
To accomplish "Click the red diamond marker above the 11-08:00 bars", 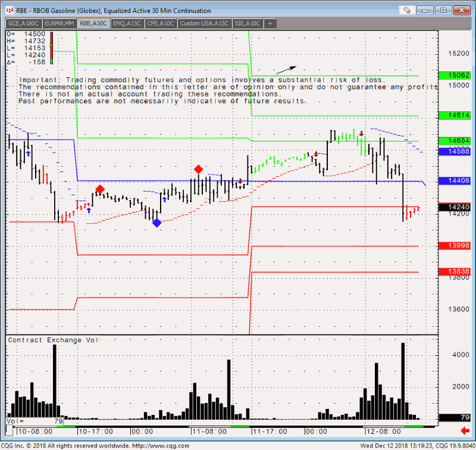I will click(x=198, y=169).
